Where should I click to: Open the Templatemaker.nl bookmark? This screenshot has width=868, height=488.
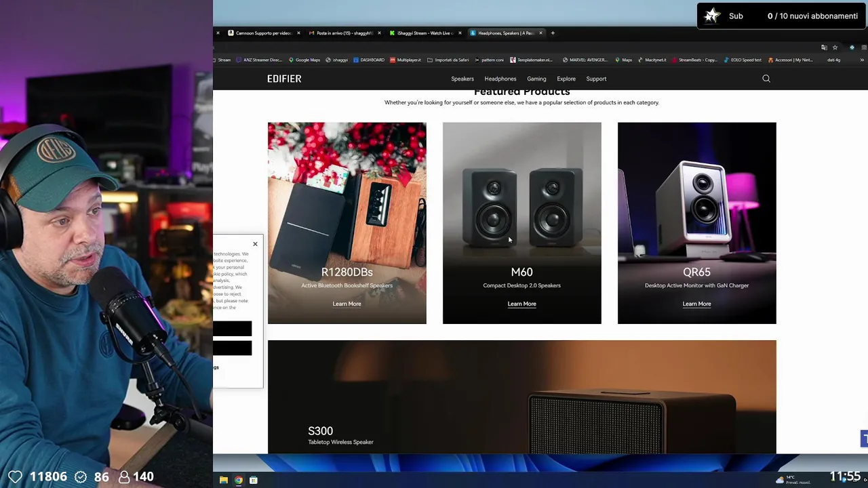pos(532,60)
